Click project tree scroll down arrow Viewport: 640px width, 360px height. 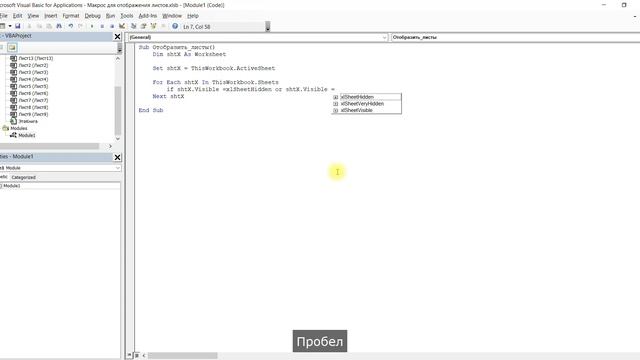click(x=118, y=139)
